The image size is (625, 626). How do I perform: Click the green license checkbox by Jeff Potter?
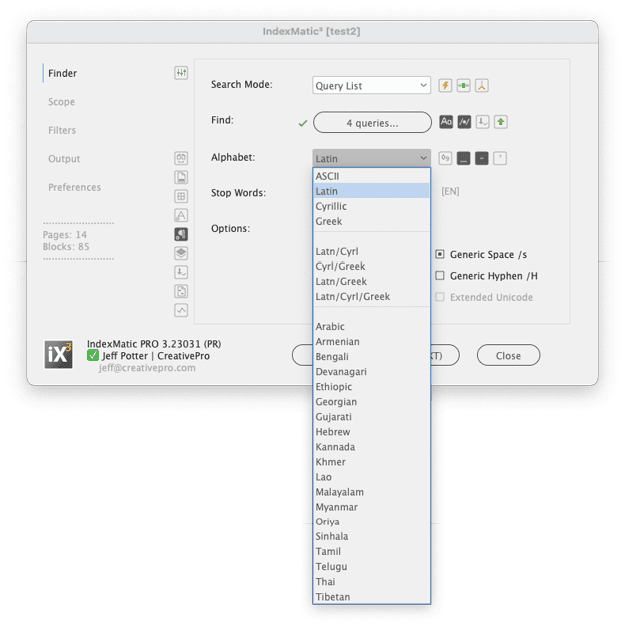tap(93, 355)
